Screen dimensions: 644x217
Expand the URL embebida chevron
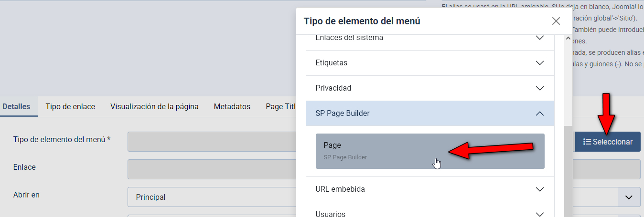click(x=540, y=189)
